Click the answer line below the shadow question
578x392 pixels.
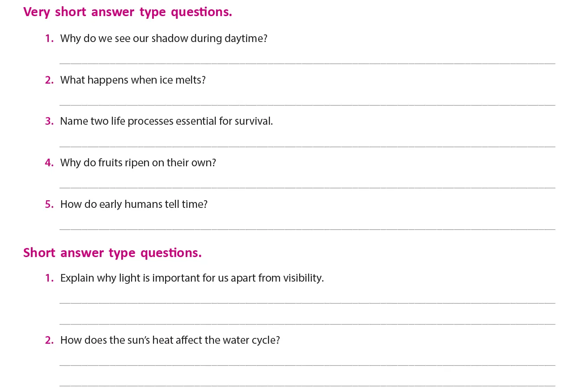[307, 63]
